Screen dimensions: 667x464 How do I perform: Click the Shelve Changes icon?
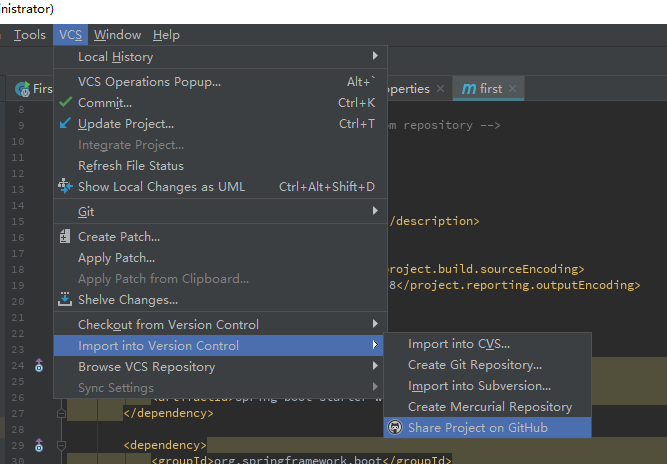(x=65, y=299)
